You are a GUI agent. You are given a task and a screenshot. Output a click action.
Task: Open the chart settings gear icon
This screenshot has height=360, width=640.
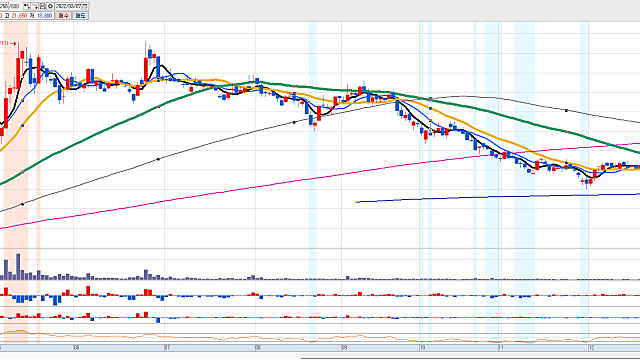[x=50, y=6]
